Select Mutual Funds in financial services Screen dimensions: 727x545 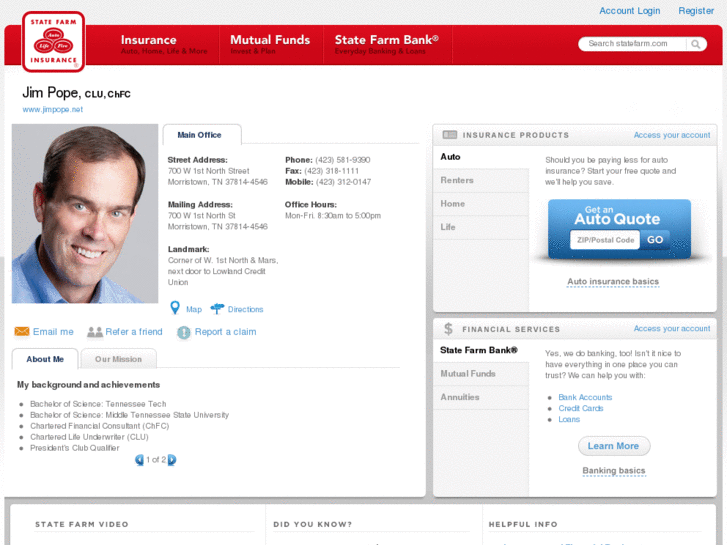481,374
